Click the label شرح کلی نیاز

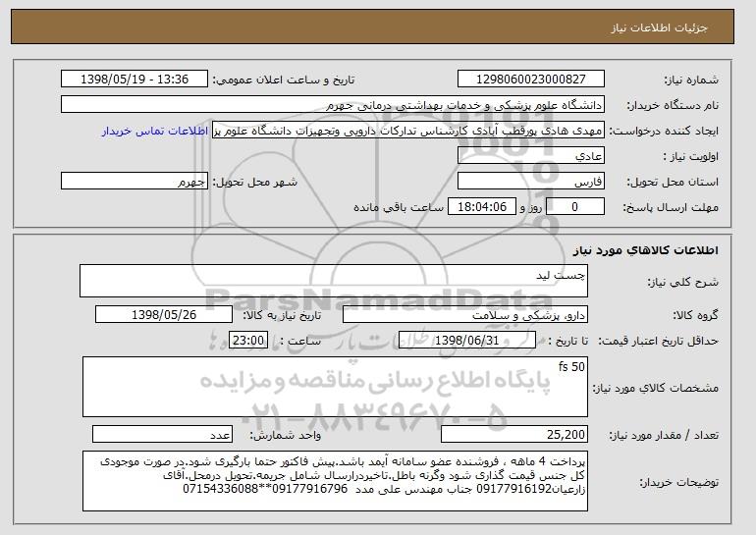(682, 282)
